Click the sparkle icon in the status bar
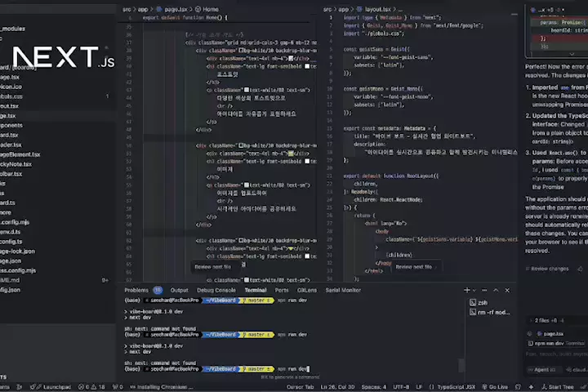The image size is (588, 392). 531,387
